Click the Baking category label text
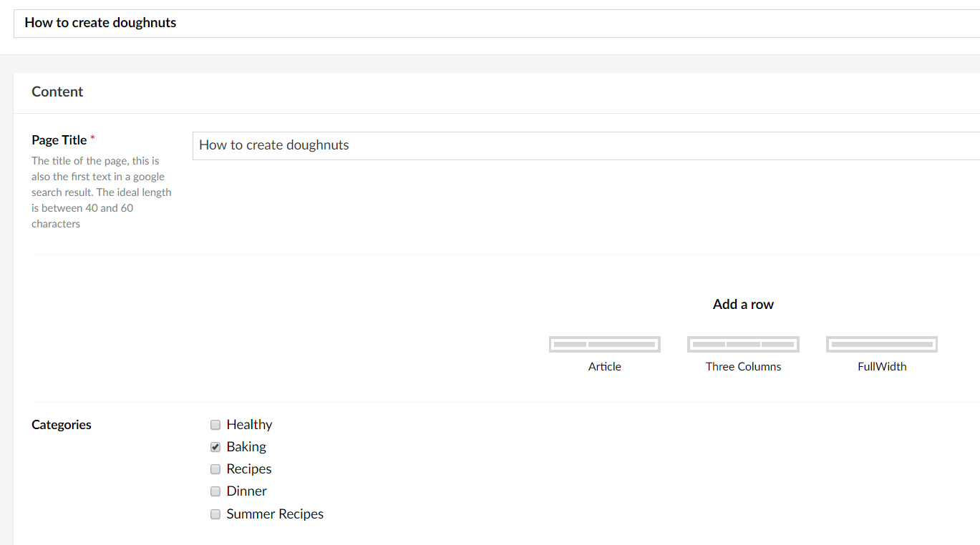 coord(246,446)
